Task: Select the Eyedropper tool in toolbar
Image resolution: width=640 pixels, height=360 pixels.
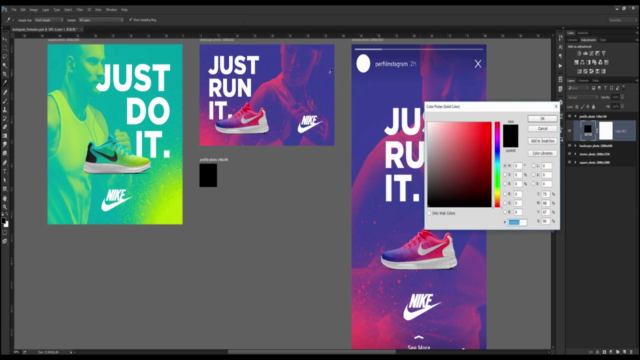Action: [x=5, y=82]
